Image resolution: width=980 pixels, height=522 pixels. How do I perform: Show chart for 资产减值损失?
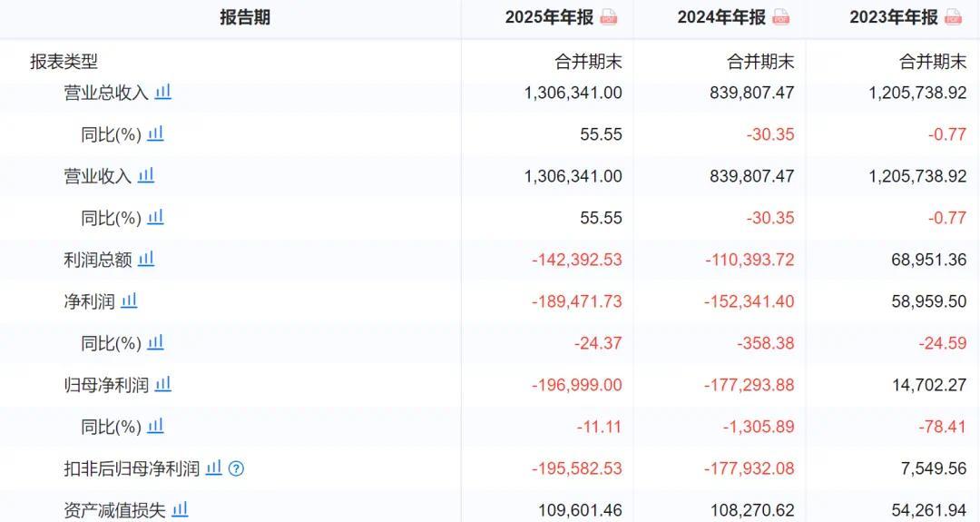pos(180,509)
